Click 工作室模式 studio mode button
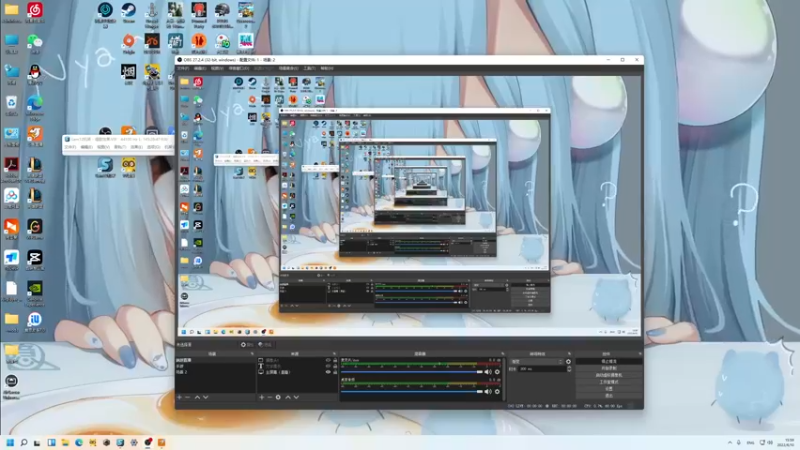 [609, 382]
